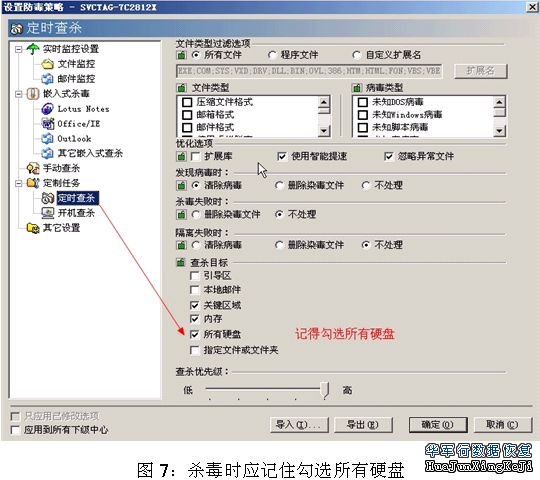
Task: Collapse the 实时监控设置 tree node
Action: tap(19, 49)
